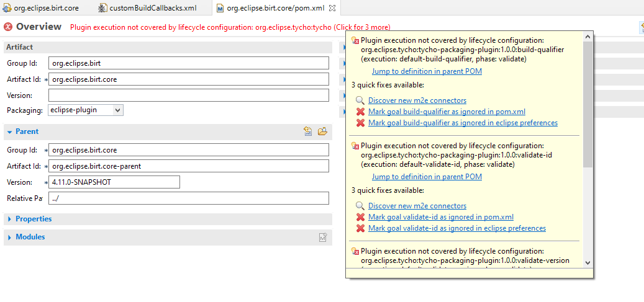
Task: Expand the Modules section
Action: coord(9,237)
